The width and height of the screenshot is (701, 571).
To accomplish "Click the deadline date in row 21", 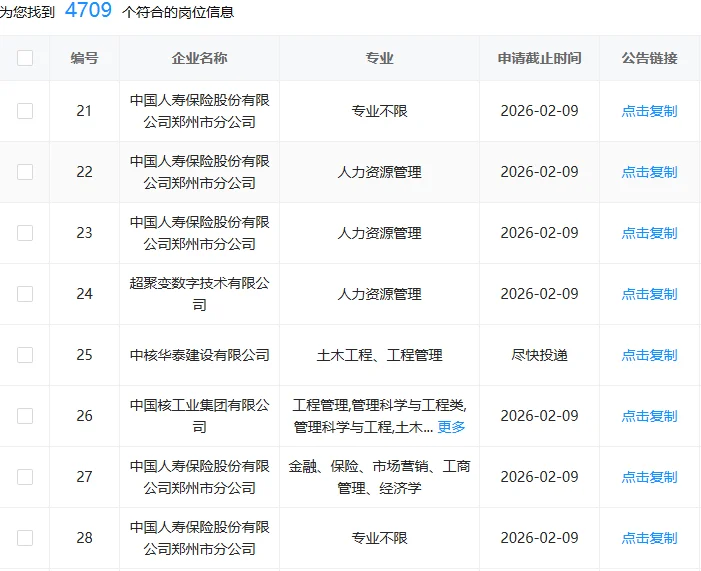I will tap(539, 111).
